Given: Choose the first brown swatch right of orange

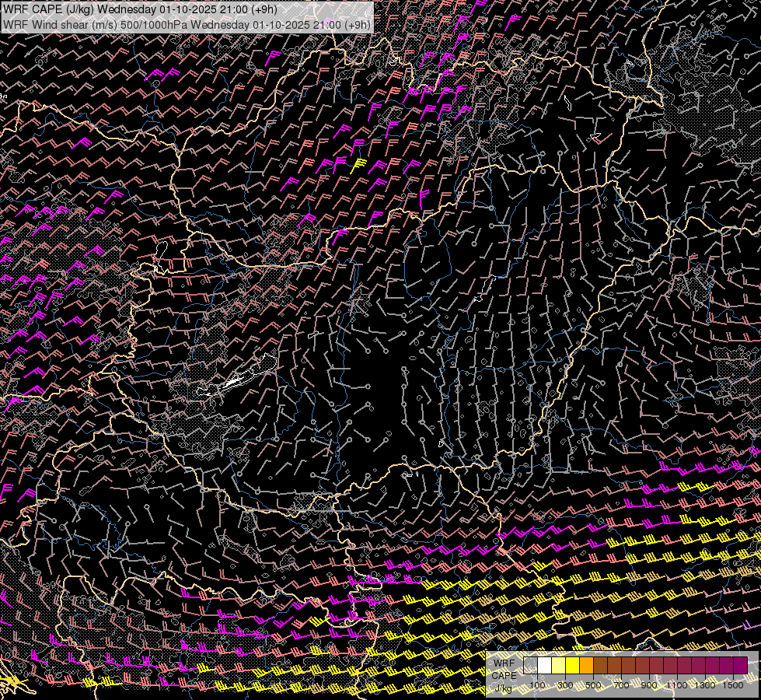Looking at the screenshot, I should pyautogui.click(x=601, y=665).
